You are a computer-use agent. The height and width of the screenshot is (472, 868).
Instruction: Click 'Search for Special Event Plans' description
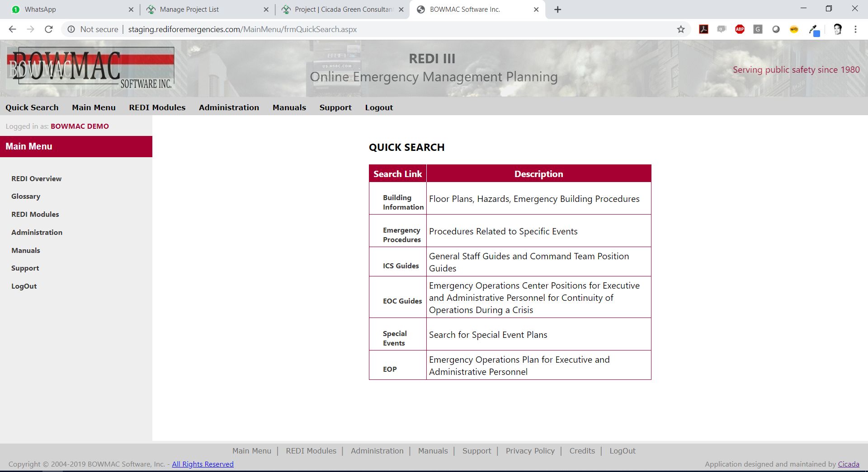tap(488, 335)
